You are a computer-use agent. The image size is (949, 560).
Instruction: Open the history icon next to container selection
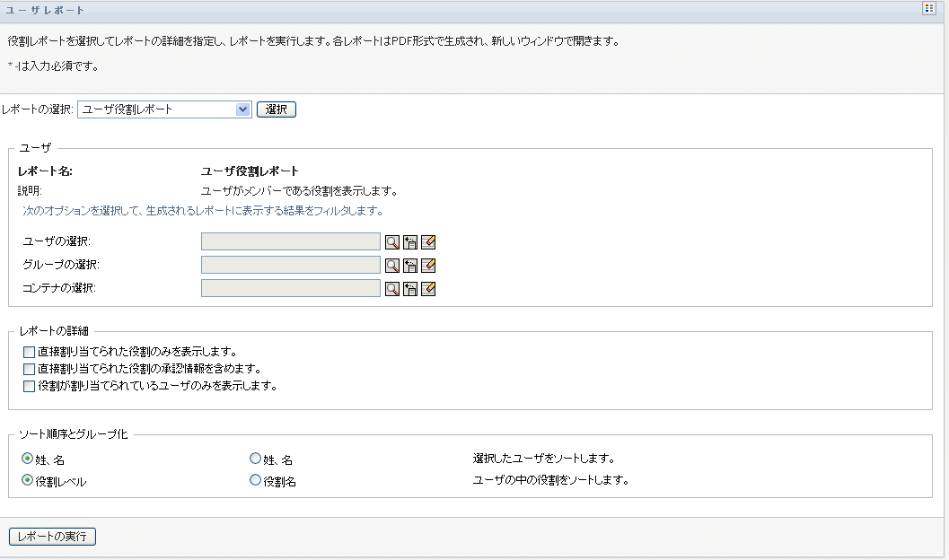pyautogui.click(x=410, y=288)
